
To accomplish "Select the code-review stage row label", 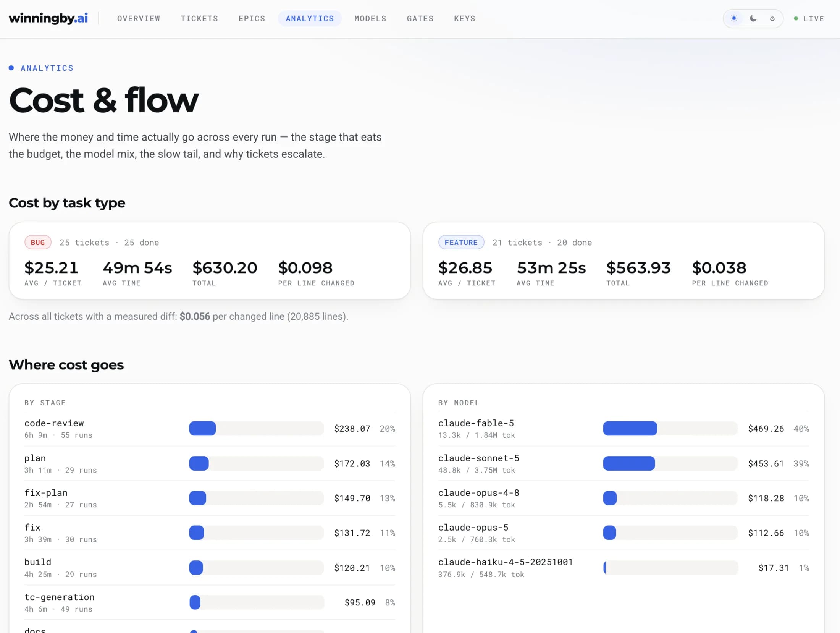I will pos(54,423).
